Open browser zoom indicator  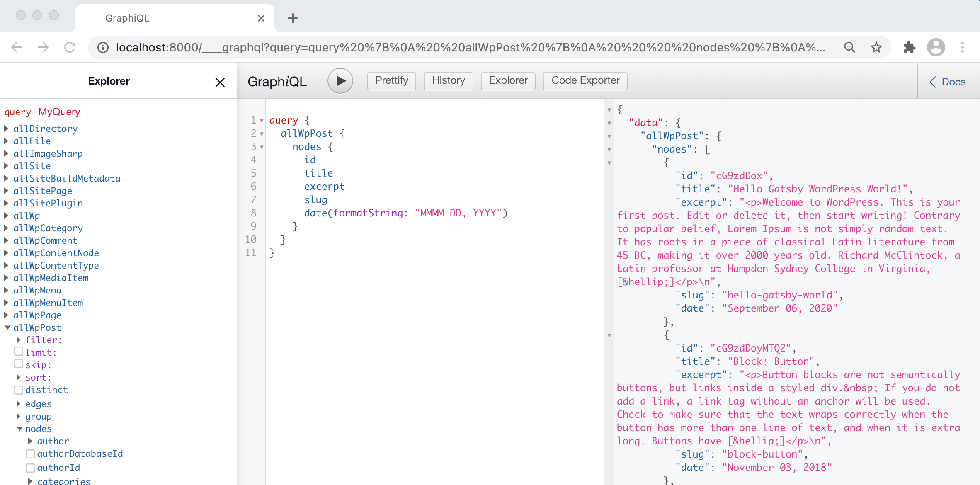click(x=850, y=47)
